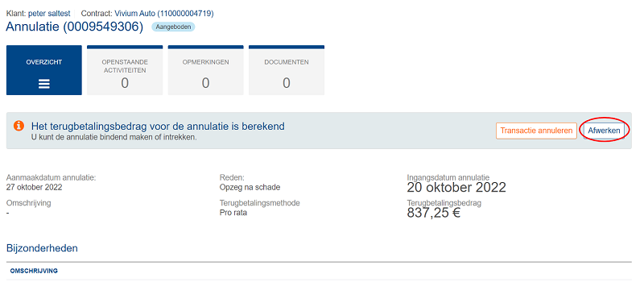Click the orange info icon in banner
Image resolution: width=644 pixels, height=299 pixels.
pos(19,126)
